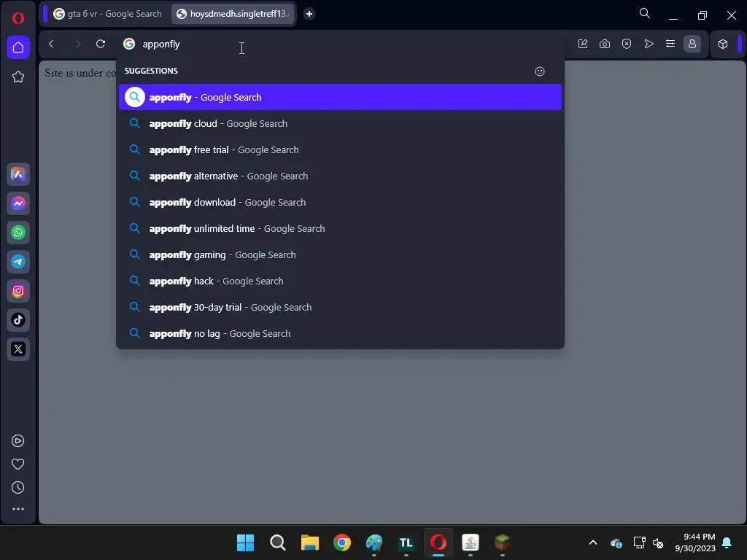Viewport: 747px width, 560px height.
Task: Select suggestion apponfly hack
Action: [x=340, y=281]
